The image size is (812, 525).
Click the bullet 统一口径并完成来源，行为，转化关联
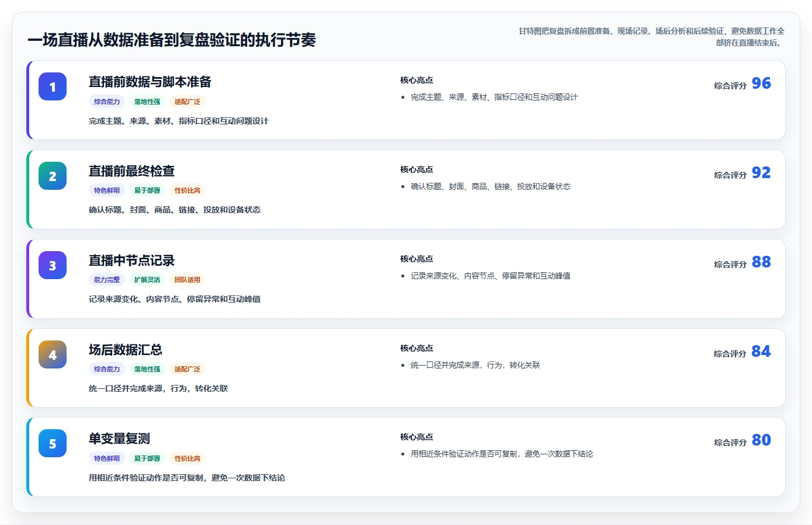pos(476,365)
